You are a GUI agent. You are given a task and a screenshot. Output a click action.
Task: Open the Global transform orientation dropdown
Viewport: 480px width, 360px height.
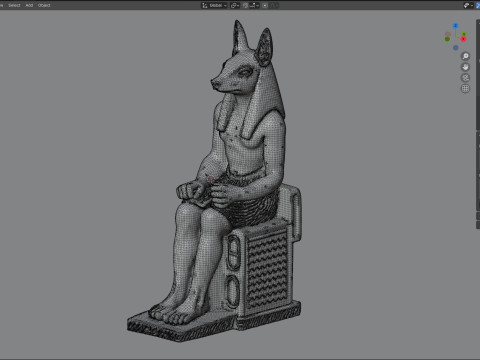point(214,5)
